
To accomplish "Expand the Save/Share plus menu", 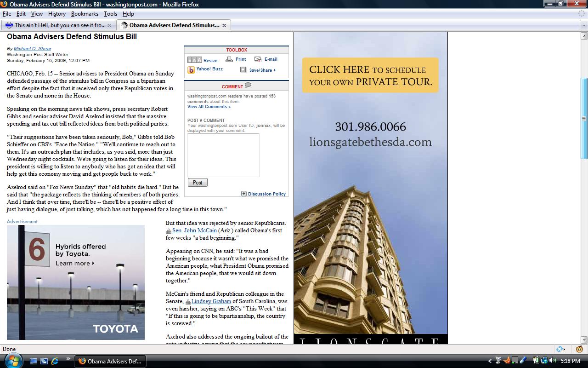I will pos(243,70).
